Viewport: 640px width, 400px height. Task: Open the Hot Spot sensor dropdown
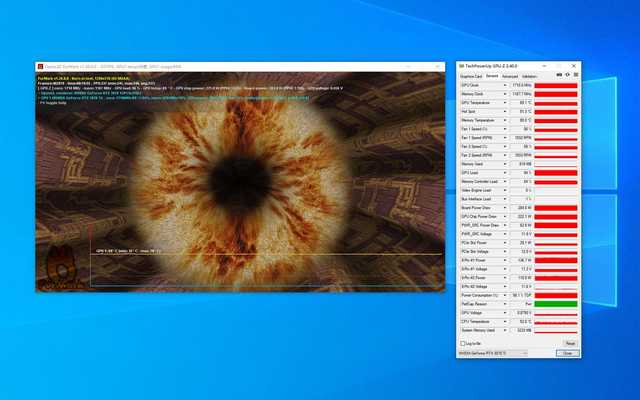[505, 112]
